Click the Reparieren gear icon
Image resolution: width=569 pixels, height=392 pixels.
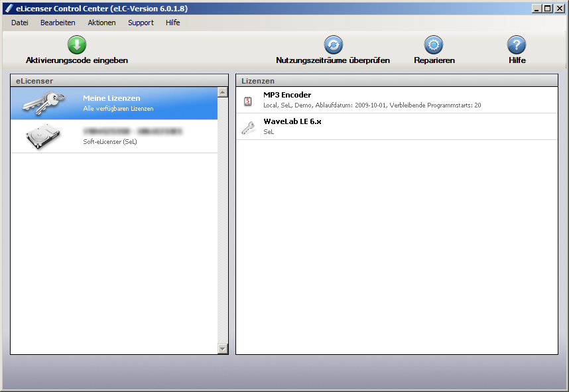434,44
